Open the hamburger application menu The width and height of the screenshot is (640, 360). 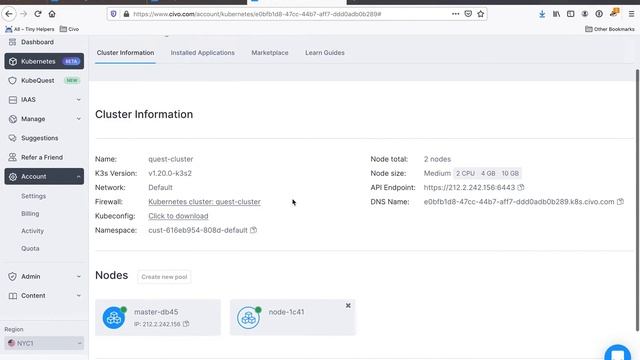tap(631, 14)
